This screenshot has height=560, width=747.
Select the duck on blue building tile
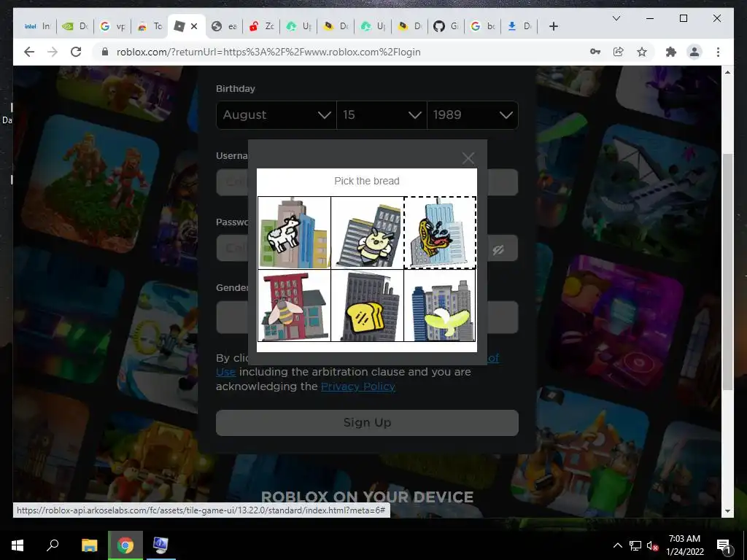[x=440, y=233]
